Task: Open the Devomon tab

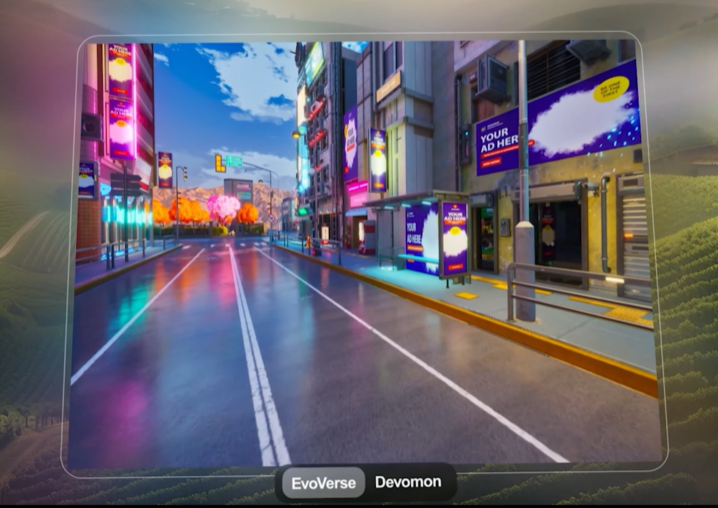Action: [x=408, y=482]
